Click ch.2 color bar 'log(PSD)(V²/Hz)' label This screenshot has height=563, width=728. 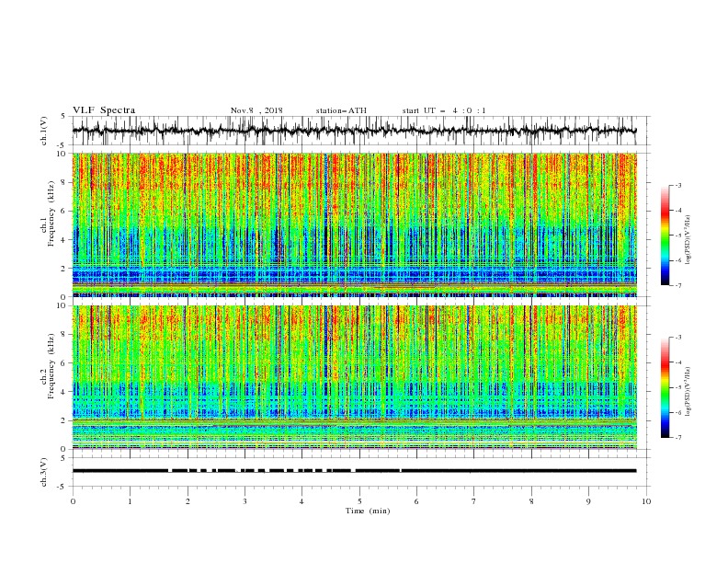(688, 392)
